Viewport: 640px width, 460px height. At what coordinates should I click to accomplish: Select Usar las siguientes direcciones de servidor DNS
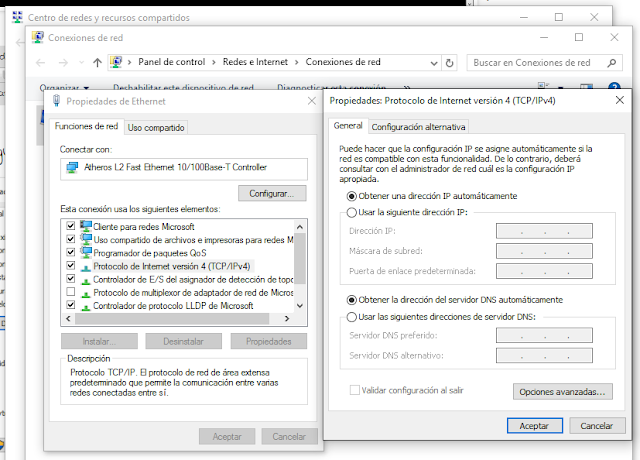tap(351, 317)
